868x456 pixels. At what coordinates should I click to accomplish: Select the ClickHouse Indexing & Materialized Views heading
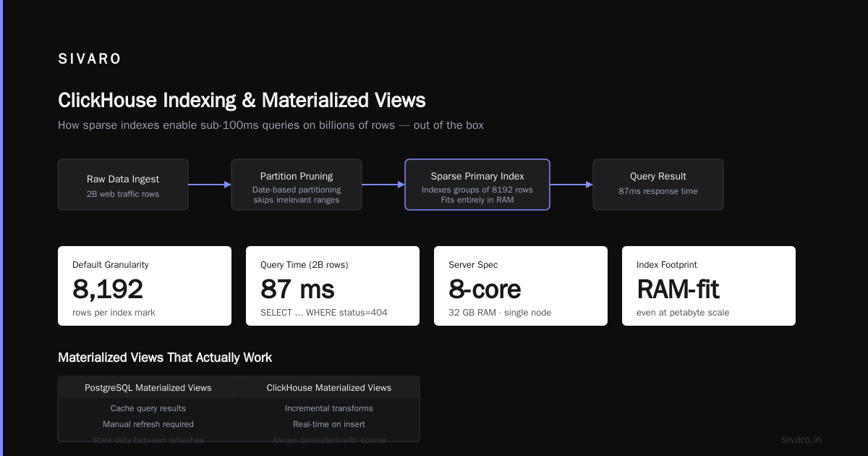click(242, 100)
